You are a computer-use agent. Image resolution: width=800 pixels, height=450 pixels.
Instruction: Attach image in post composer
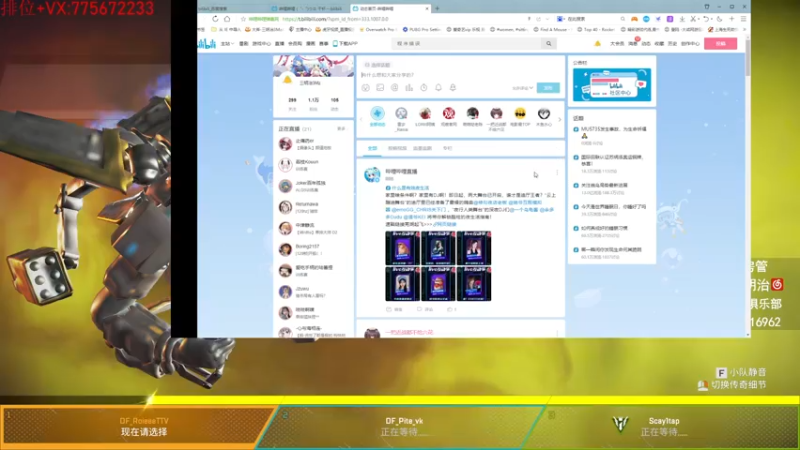(x=380, y=88)
